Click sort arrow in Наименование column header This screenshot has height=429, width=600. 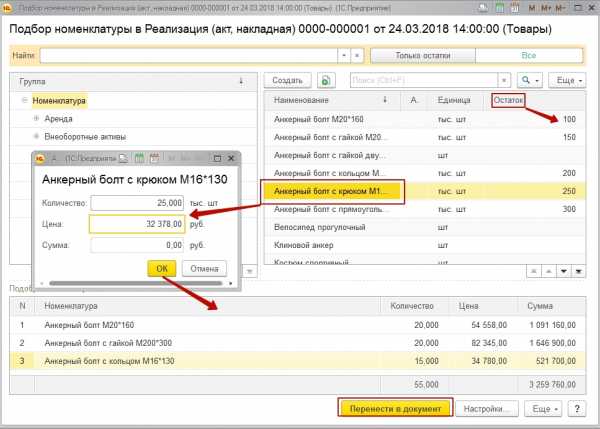coord(385,100)
